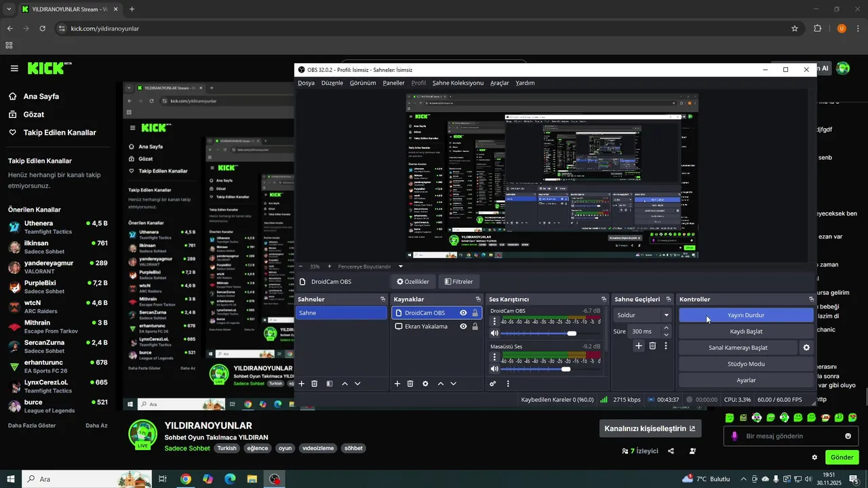This screenshot has height=488, width=868.
Task: Undock the Sahneler panel
Action: coord(382,300)
